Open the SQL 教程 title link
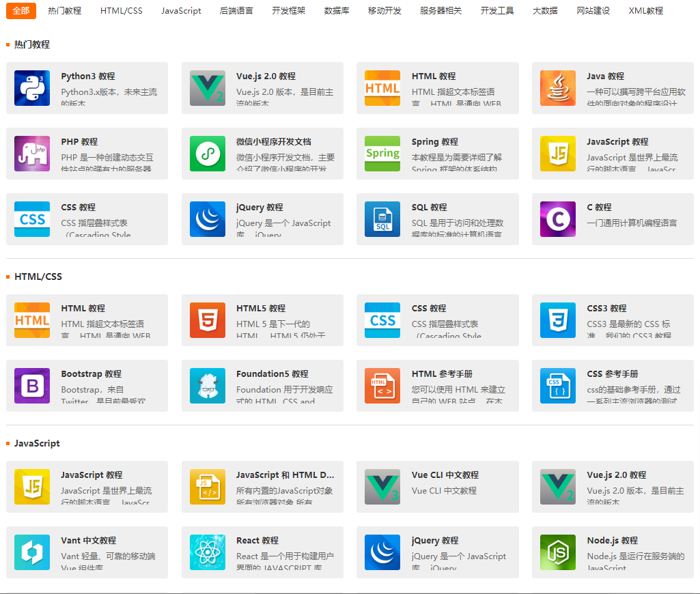 [x=429, y=208]
